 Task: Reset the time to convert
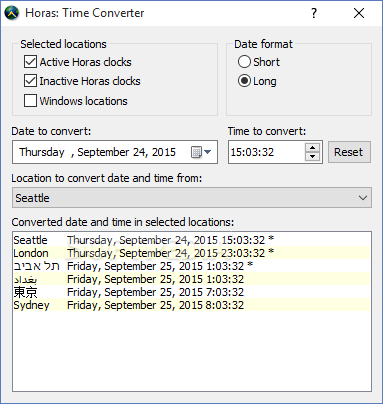tap(349, 152)
